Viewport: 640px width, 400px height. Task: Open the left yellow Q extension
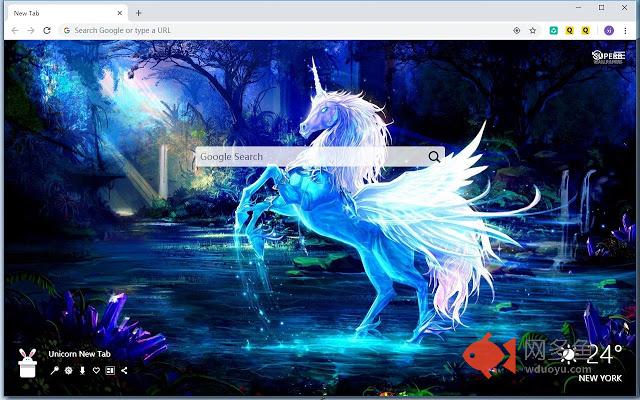pyautogui.click(x=569, y=31)
